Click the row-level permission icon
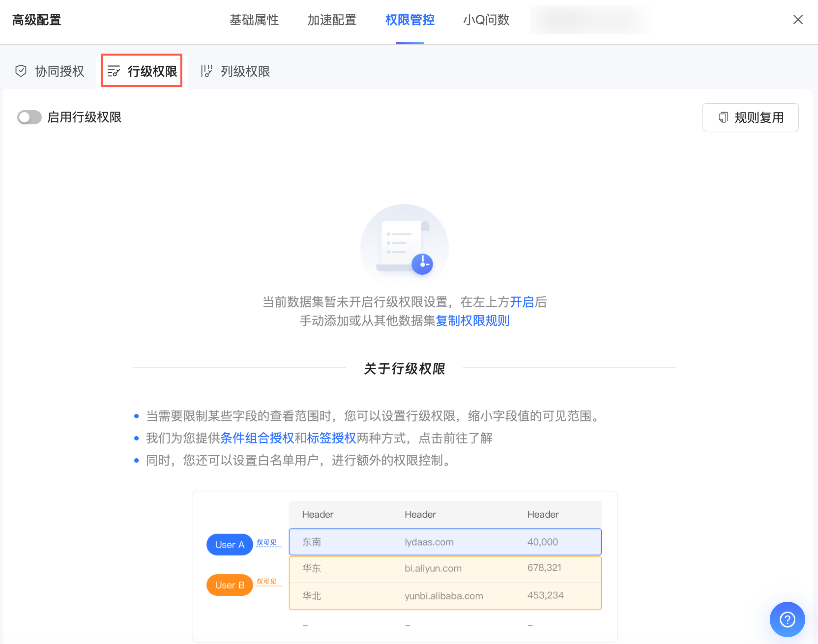818x644 pixels. 114,71
